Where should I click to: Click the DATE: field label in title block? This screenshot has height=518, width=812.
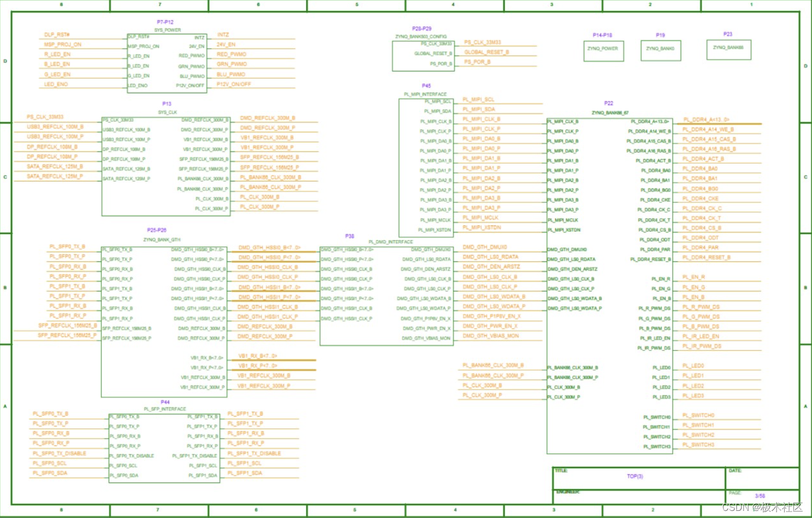(735, 471)
